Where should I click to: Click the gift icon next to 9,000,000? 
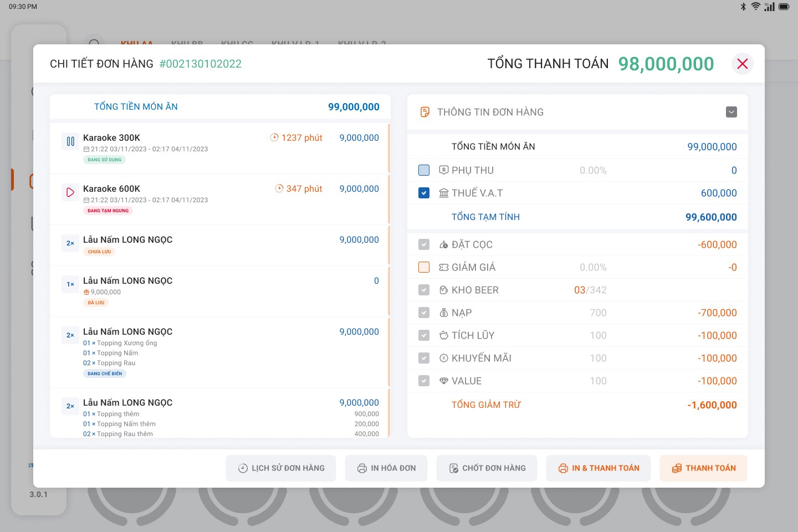pyautogui.click(x=86, y=292)
